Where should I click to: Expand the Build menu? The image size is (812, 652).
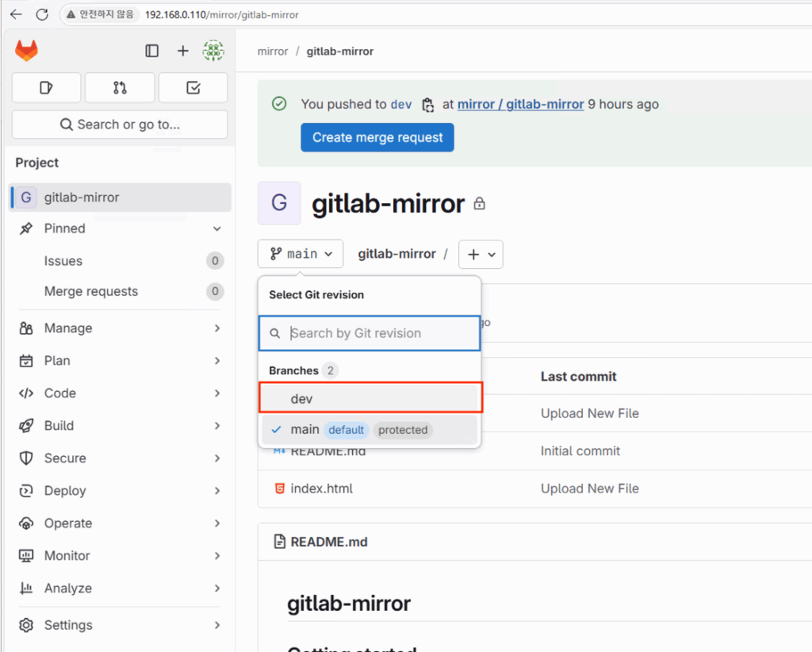(120, 426)
